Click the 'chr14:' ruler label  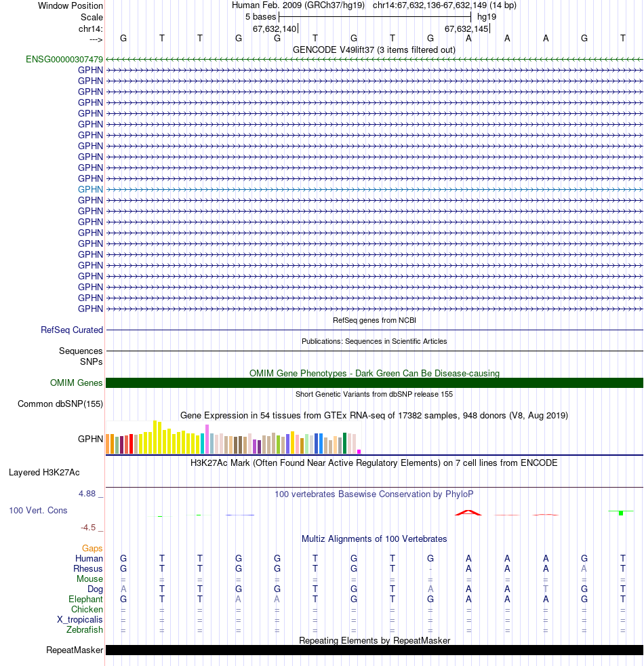pos(90,29)
